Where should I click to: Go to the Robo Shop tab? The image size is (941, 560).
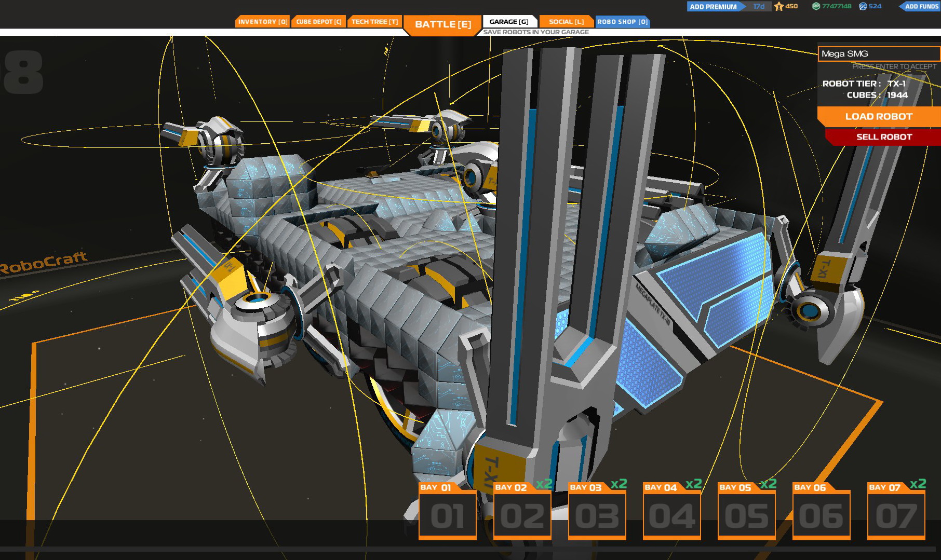[x=622, y=21]
